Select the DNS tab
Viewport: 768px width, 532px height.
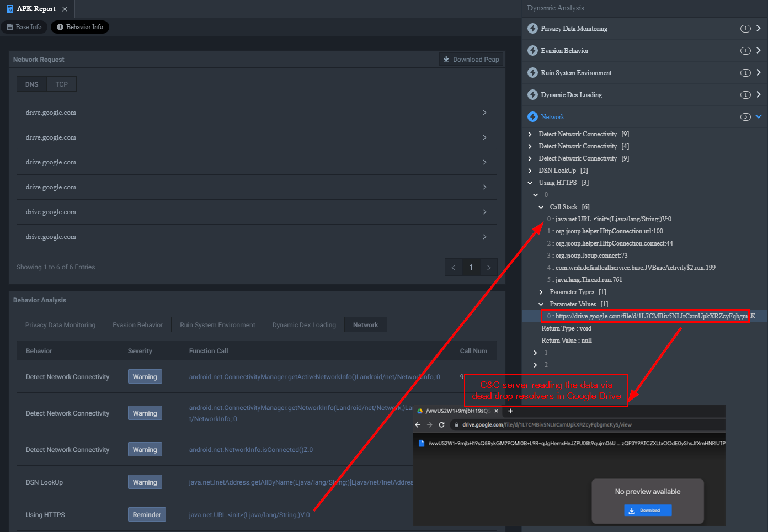[31, 84]
